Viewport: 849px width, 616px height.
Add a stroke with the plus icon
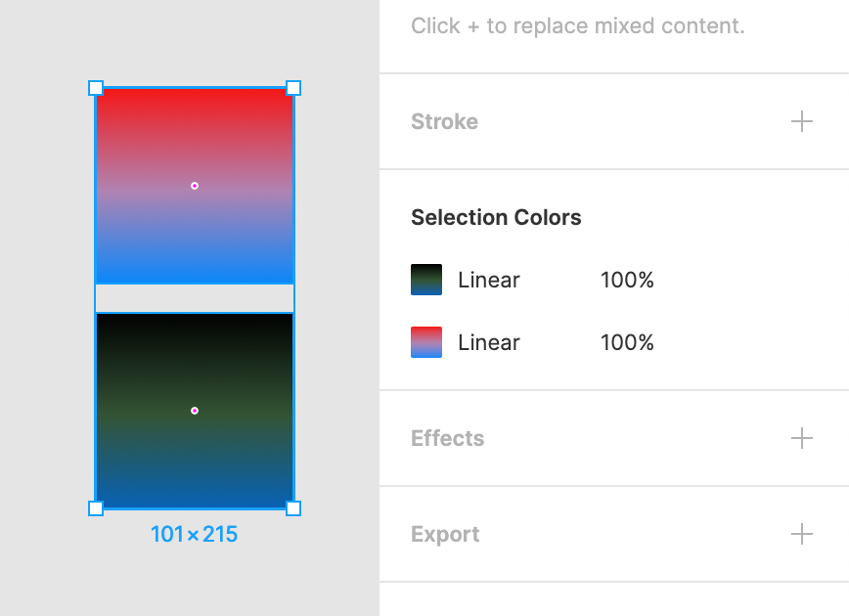point(802,121)
